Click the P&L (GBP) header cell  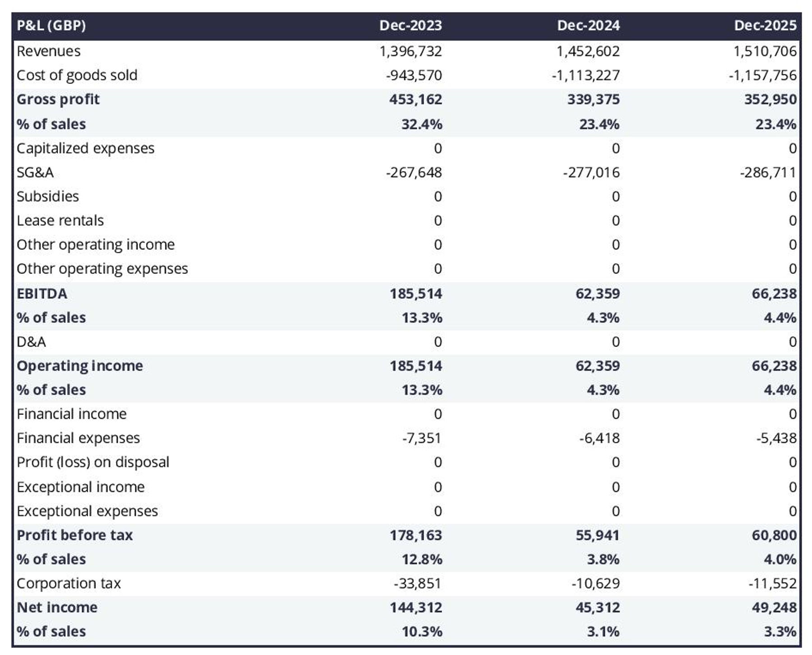point(51,25)
